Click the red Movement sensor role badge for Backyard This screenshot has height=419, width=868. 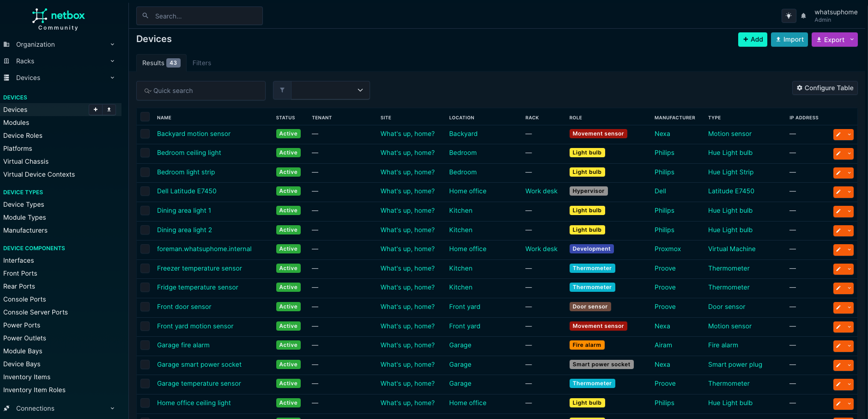point(598,134)
